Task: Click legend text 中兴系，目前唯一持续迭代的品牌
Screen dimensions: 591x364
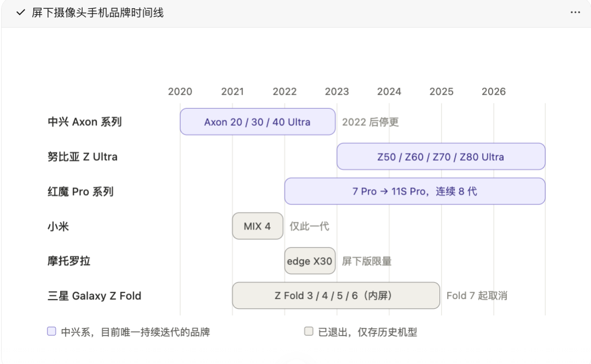Action: 135,332
